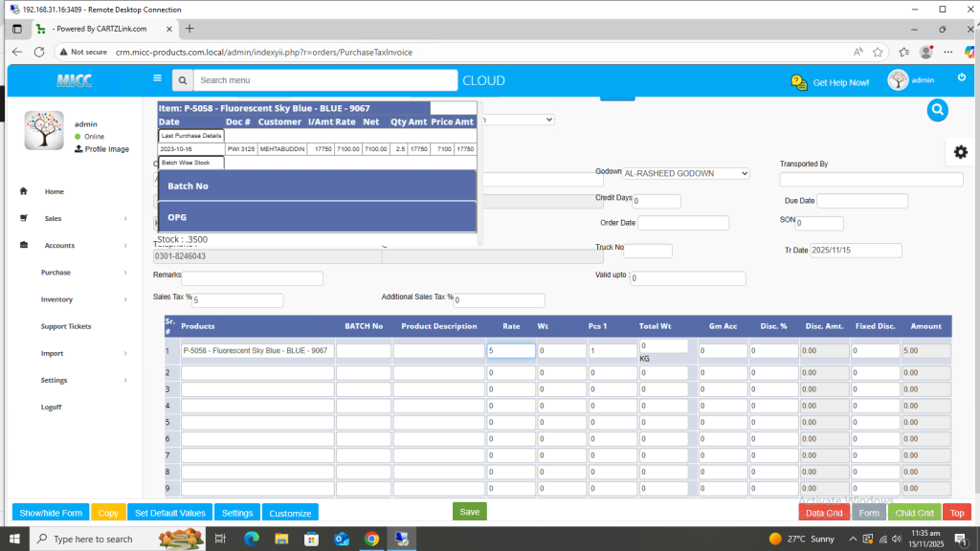Click the hamburger menu icon
Viewport: 980px width, 551px height.
tap(157, 79)
